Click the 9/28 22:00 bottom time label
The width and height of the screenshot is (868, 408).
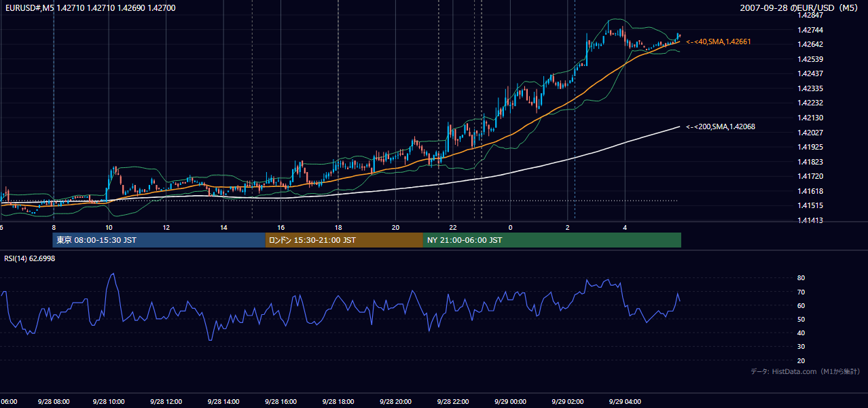(452, 401)
